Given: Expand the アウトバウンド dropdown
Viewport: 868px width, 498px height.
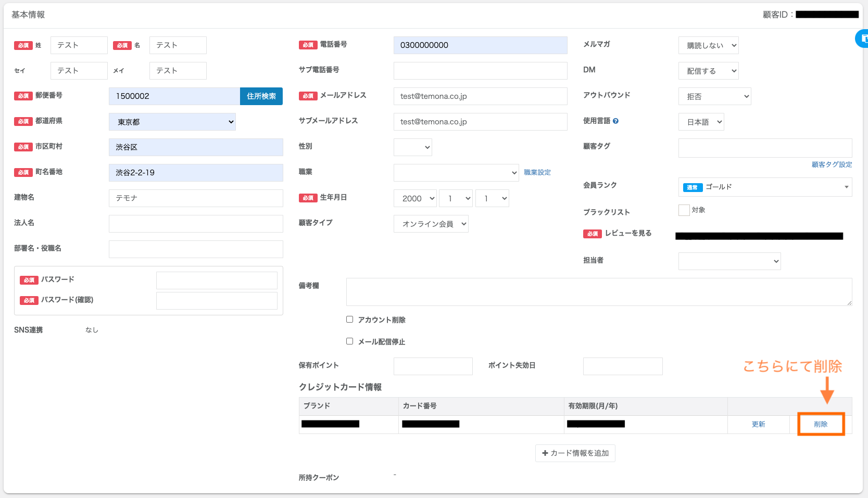Looking at the screenshot, I should click(x=714, y=96).
